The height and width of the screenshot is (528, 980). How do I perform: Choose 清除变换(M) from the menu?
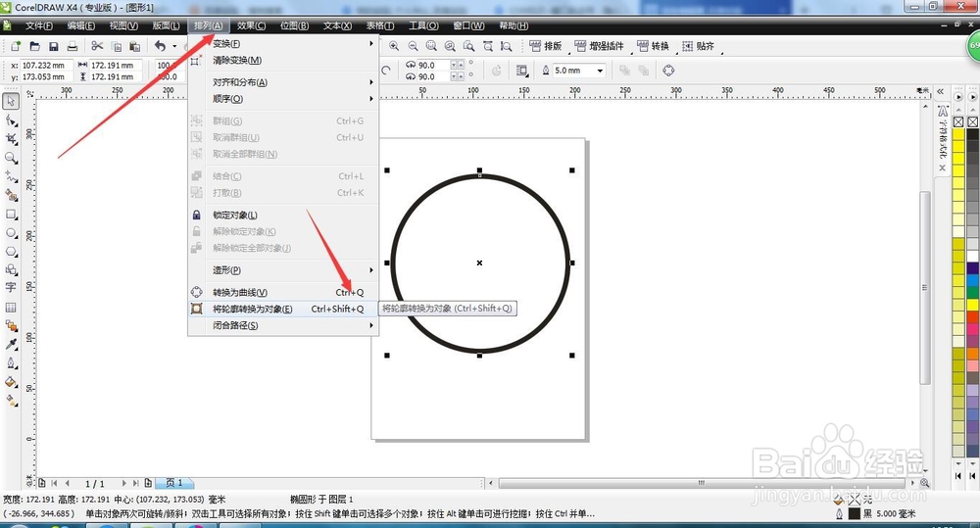click(283, 61)
